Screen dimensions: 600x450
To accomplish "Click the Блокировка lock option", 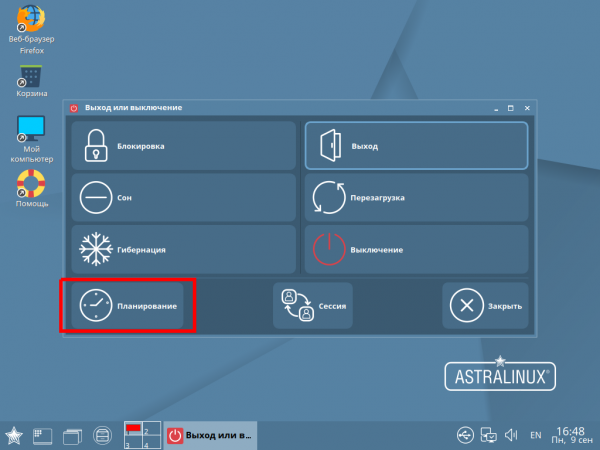I will [183, 146].
